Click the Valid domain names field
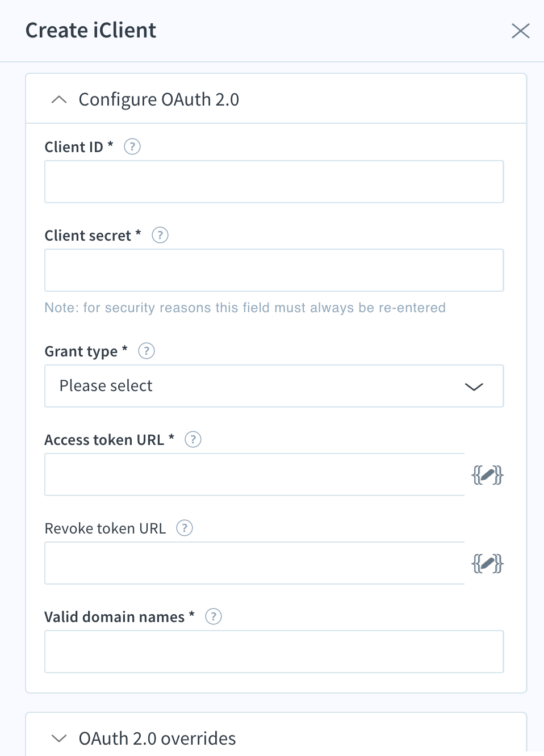This screenshot has width=544, height=756. point(274,652)
